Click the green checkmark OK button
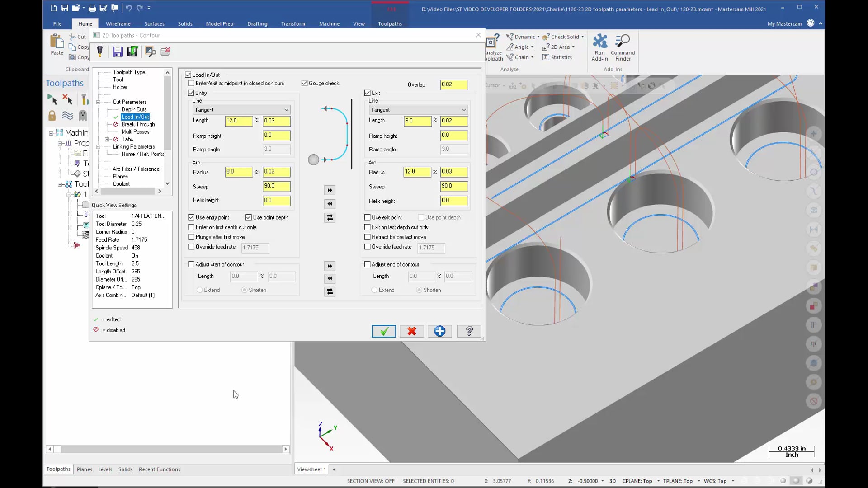Viewport: 868px width, 488px height. click(384, 331)
